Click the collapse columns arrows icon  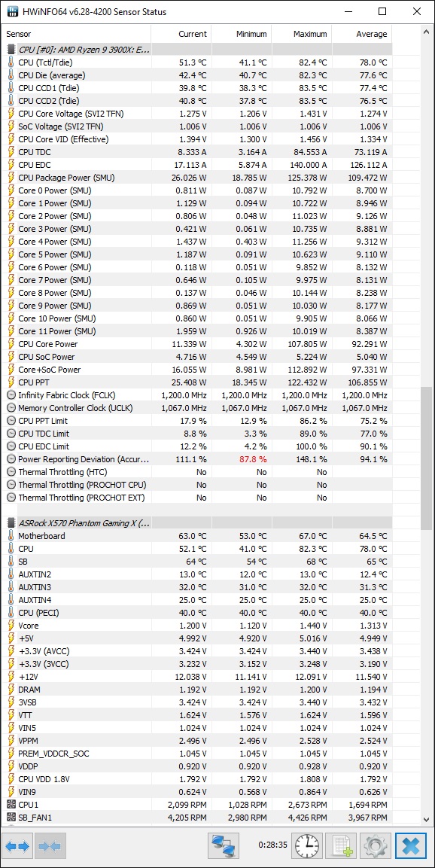tap(50, 846)
